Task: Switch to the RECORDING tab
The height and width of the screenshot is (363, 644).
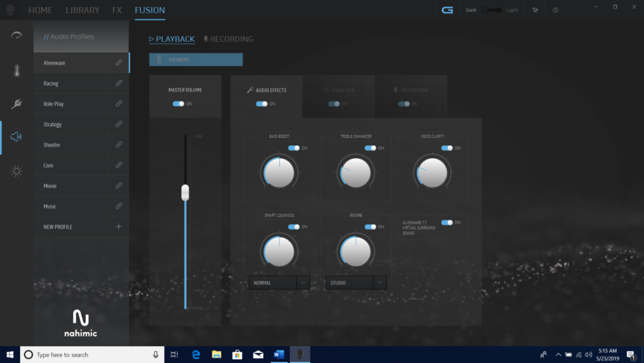Action: [x=228, y=39]
